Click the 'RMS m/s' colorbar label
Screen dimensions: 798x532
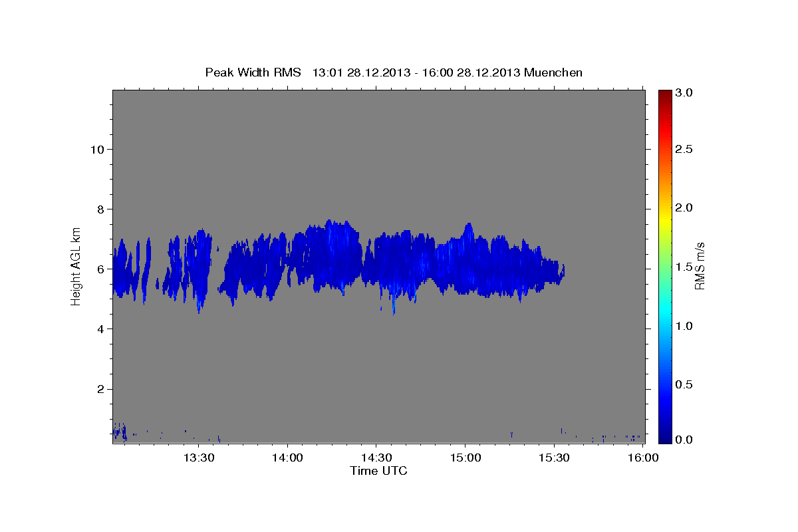click(x=700, y=266)
